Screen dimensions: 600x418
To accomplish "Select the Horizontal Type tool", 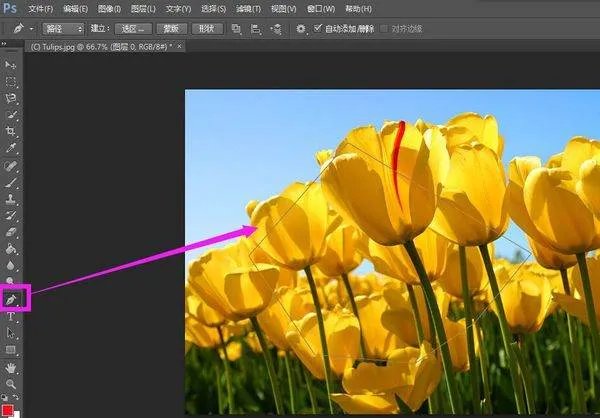I will (12, 315).
